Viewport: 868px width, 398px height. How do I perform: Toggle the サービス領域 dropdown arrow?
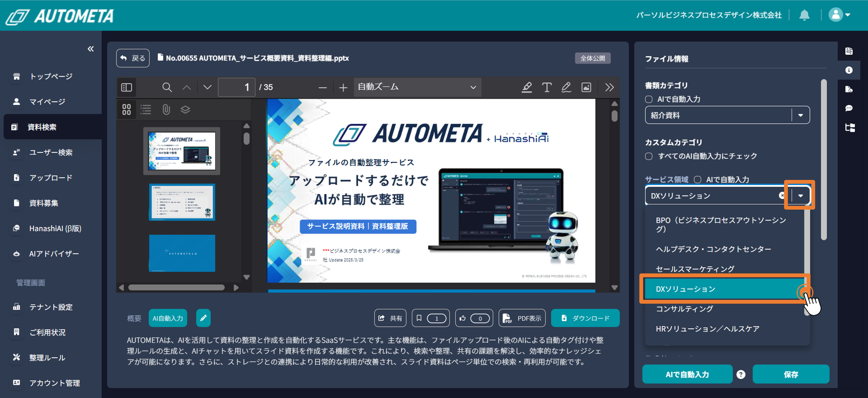(800, 196)
